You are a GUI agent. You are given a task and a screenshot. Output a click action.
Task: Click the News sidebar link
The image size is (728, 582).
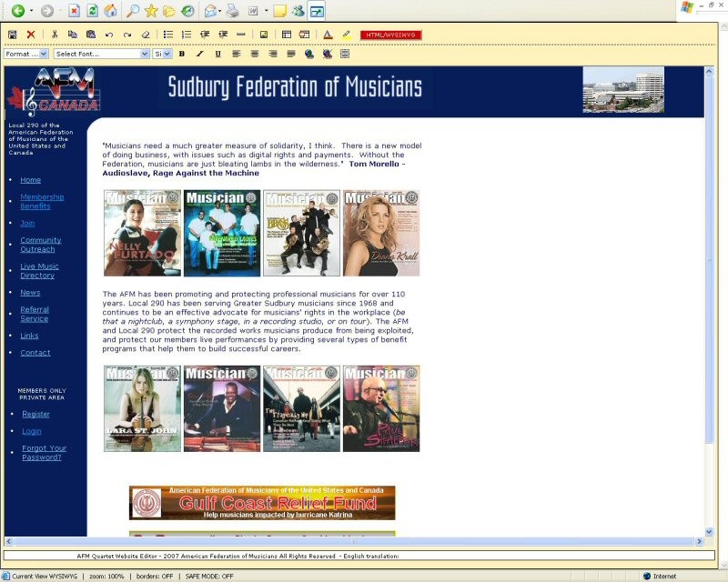point(30,293)
